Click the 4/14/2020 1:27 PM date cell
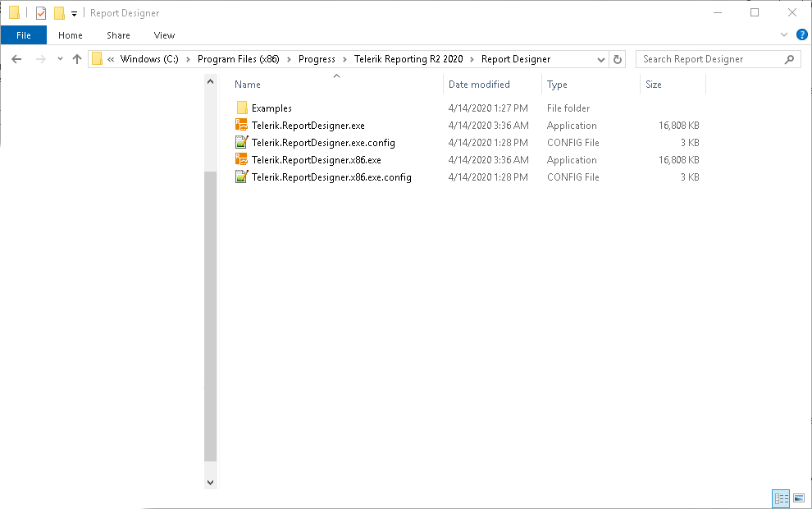 [x=488, y=108]
